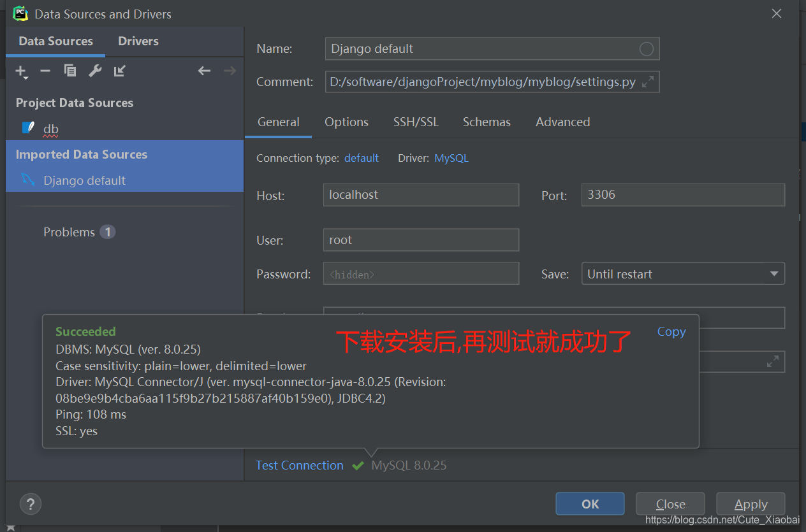Screen dimensions: 806x532
Task: Open the General tab
Action: (x=279, y=122)
